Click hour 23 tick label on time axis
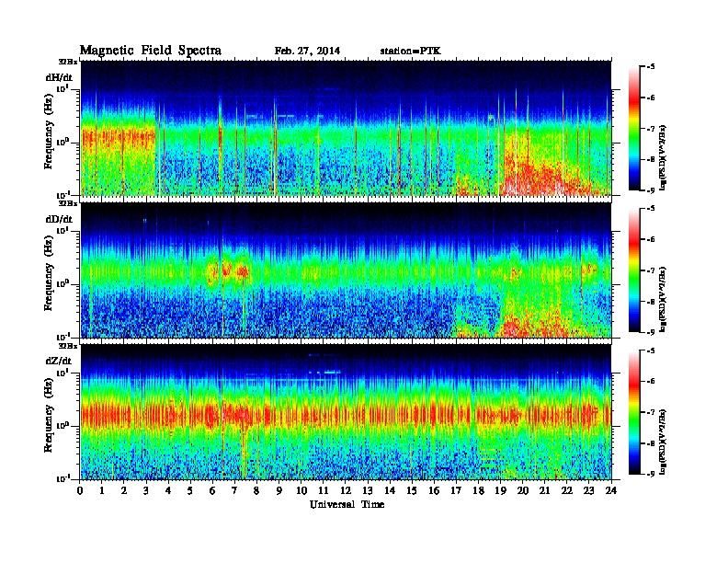This screenshot has width=728, height=563. [x=589, y=490]
